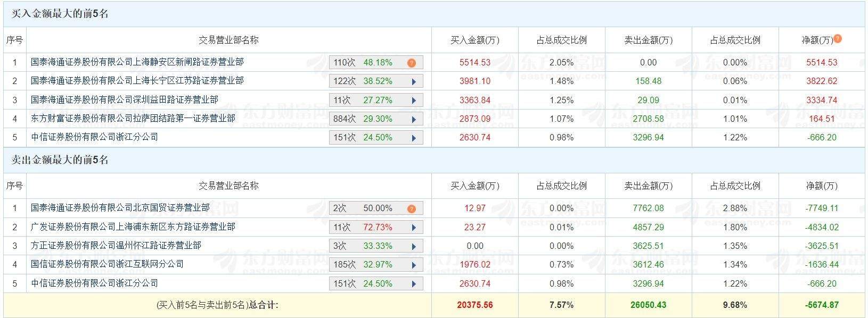The height and width of the screenshot is (318, 868).
Task: Click the 185次 32.97% stats box
Action: [x=369, y=265]
